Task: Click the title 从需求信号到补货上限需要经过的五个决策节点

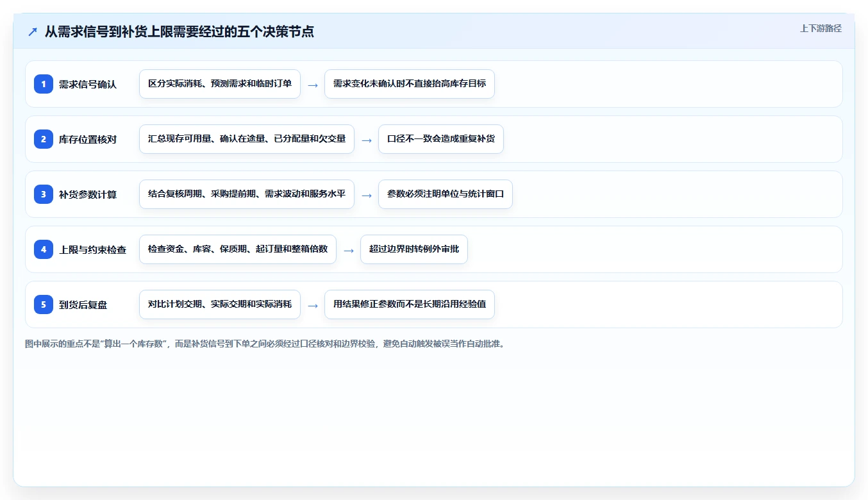Action: point(179,31)
